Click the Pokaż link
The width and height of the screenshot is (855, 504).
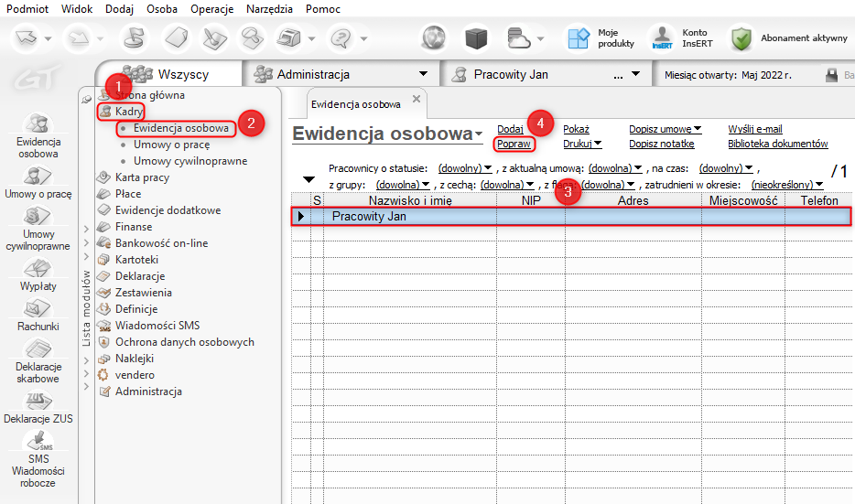click(576, 129)
